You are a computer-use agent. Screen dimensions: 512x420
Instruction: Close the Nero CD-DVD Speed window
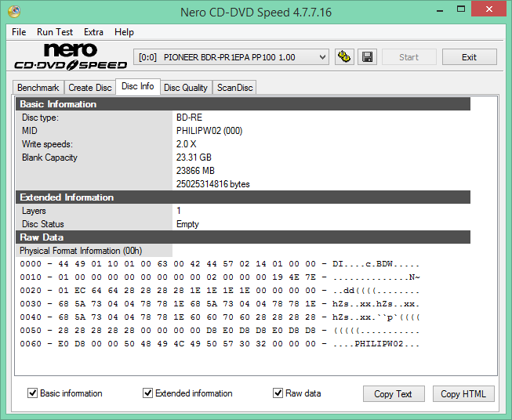click(x=488, y=9)
